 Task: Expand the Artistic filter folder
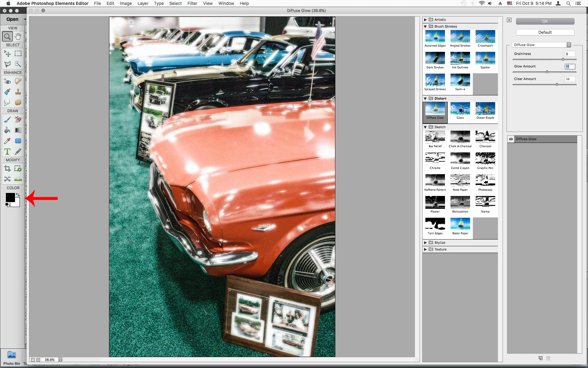pyautogui.click(x=425, y=20)
